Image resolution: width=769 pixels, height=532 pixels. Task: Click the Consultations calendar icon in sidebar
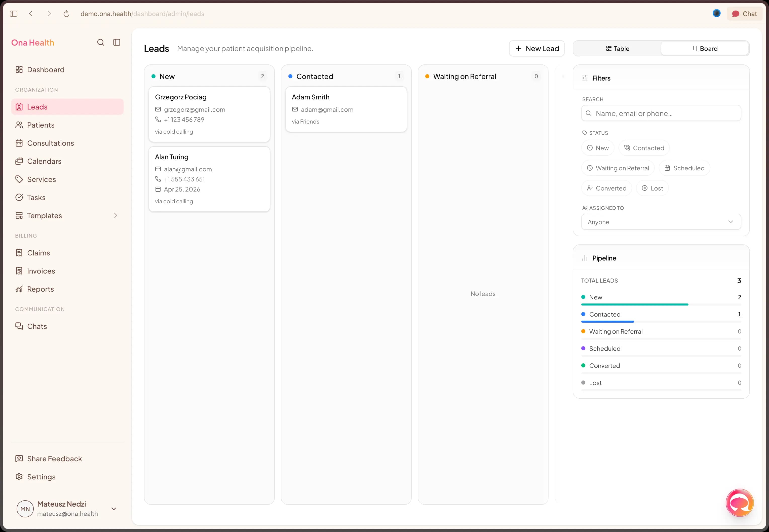point(19,143)
